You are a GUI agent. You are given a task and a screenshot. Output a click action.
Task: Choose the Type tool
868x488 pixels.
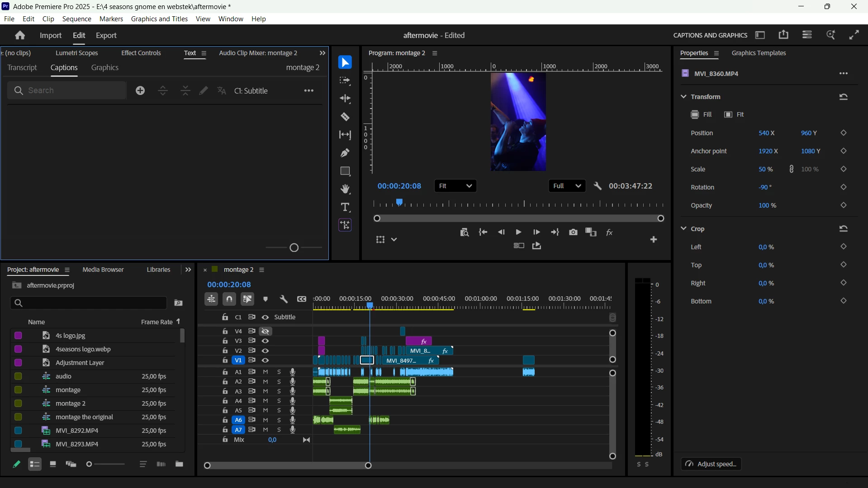345,208
